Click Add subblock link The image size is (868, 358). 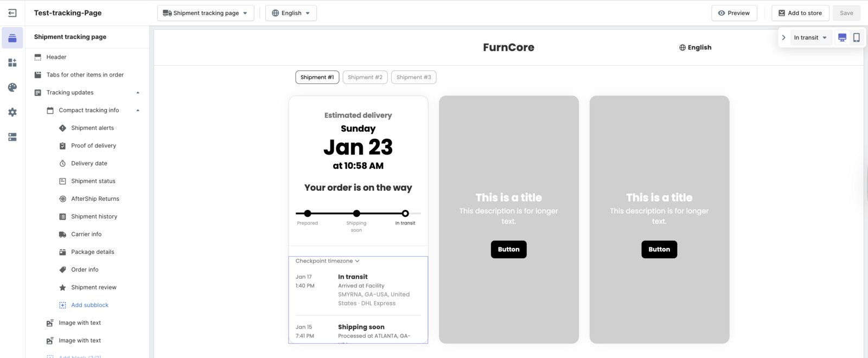point(90,305)
